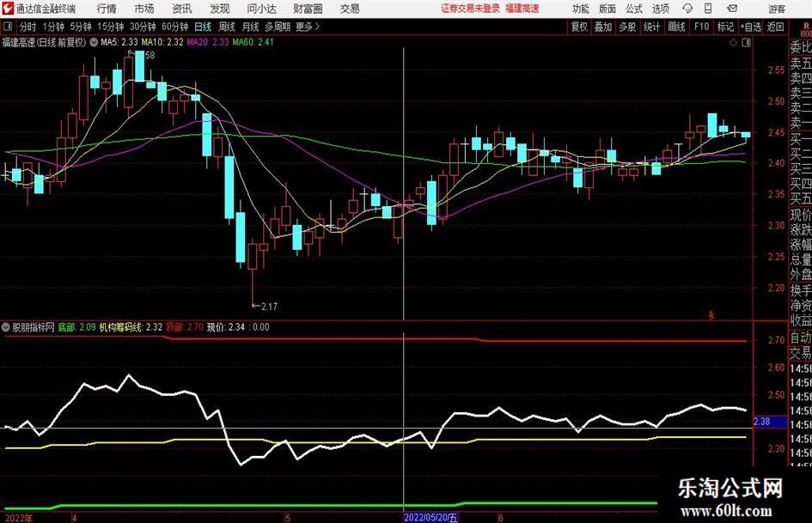Click the 多股 multi-stock button
812x523 pixels.
tap(627, 27)
